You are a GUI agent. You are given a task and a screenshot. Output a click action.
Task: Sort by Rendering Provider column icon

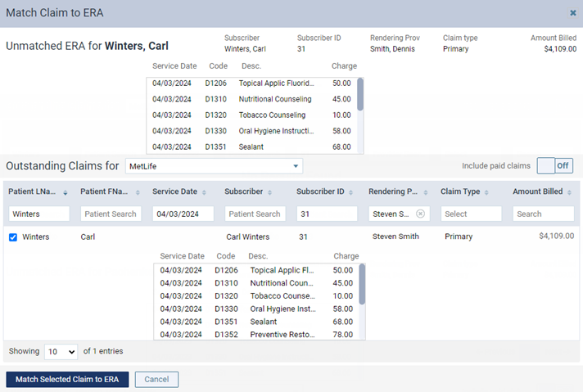pyautogui.click(x=425, y=192)
